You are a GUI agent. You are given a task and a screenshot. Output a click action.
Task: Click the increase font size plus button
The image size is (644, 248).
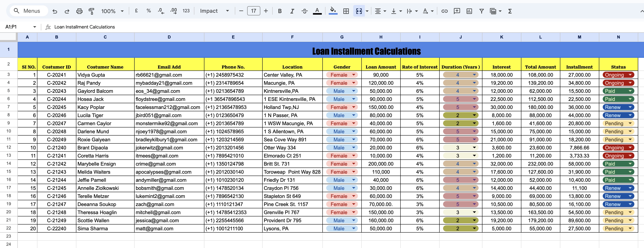pos(266,11)
